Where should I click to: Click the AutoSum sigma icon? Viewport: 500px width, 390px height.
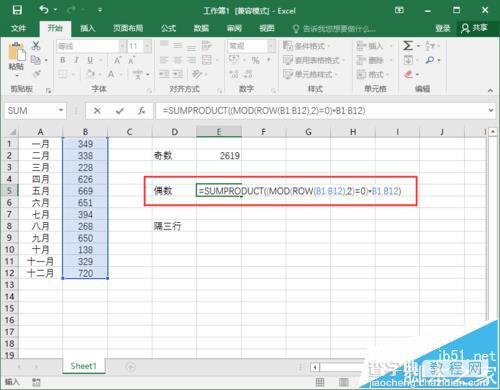click(408, 46)
